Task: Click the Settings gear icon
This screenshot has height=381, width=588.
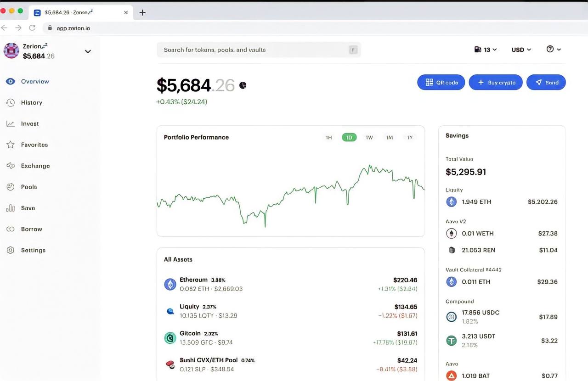Action: pyautogui.click(x=11, y=251)
